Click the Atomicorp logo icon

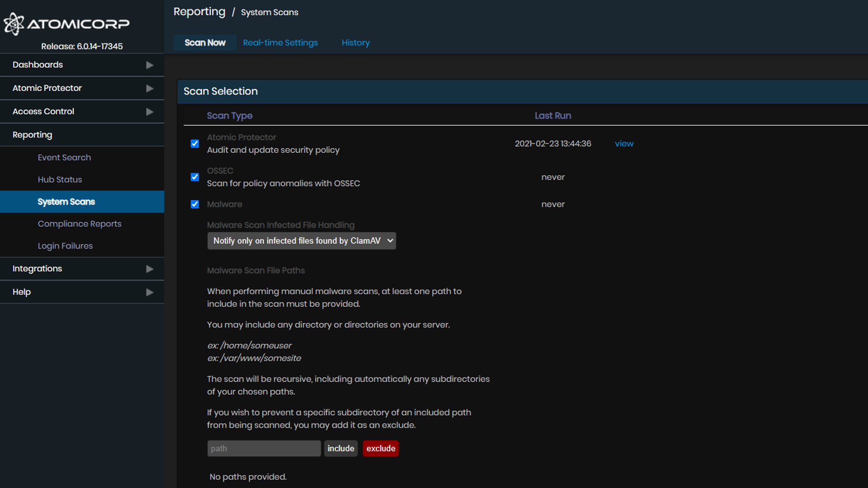[x=14, y=23]
